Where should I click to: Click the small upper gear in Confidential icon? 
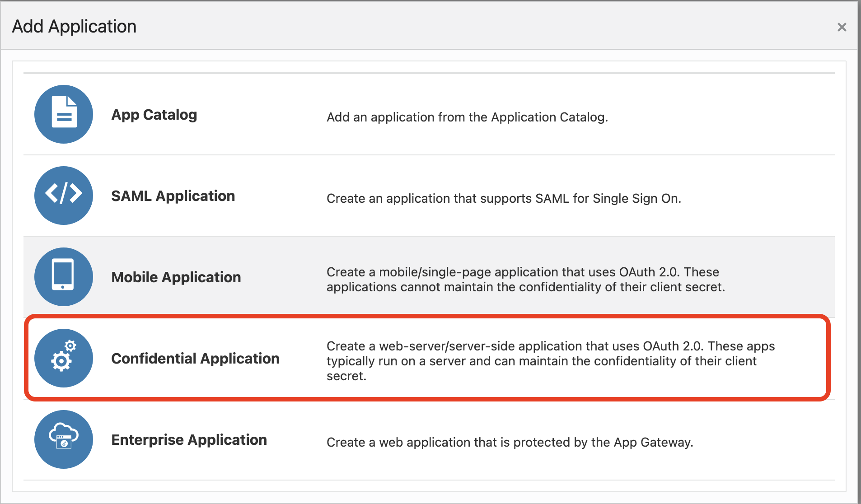click(x=70, y=346)
